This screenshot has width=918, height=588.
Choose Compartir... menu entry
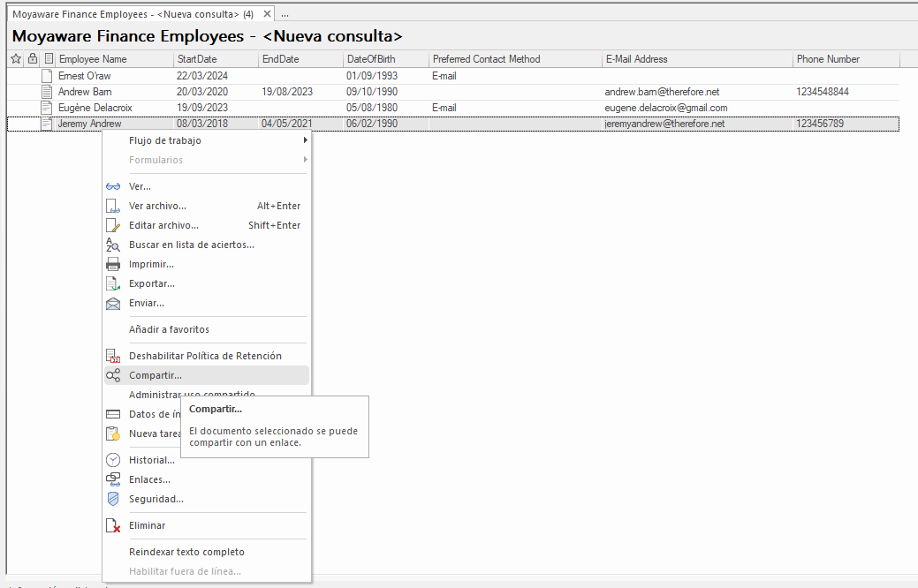[x=207, y=375]
